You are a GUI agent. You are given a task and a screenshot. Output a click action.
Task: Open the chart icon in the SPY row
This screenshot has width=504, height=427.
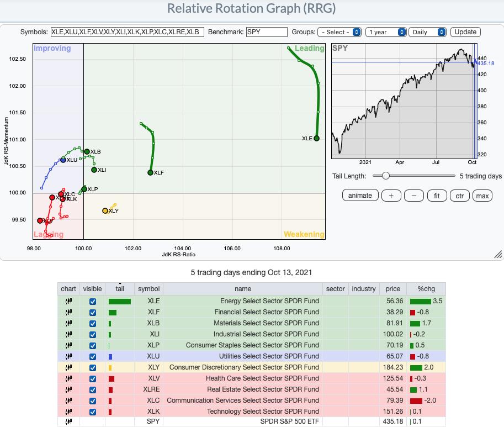[x=68, y=421]
